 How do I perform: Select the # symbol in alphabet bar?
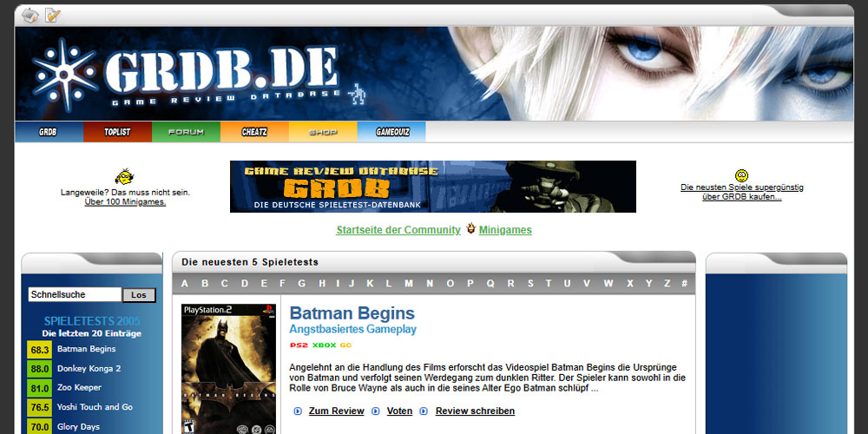[685, 284]
